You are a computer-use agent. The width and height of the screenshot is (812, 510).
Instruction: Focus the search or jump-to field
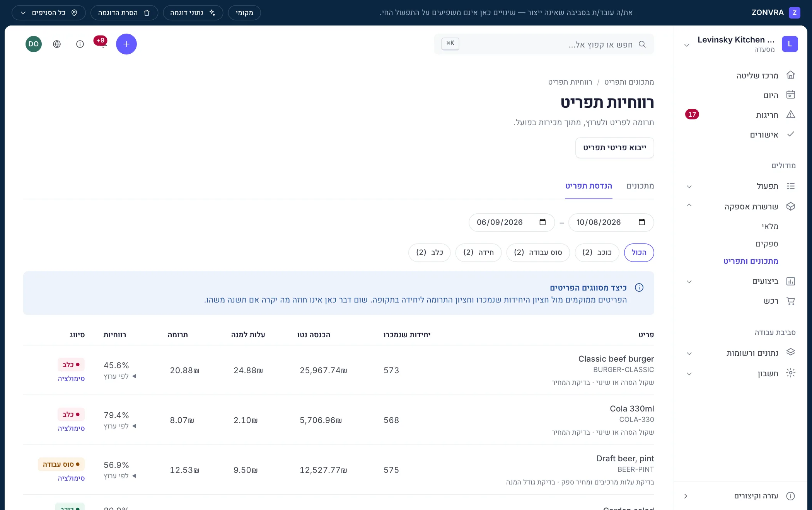click(x=544, y=44)
